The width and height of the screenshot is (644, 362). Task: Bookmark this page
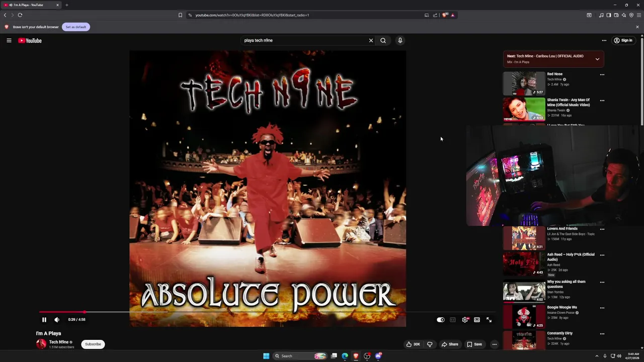180,15
